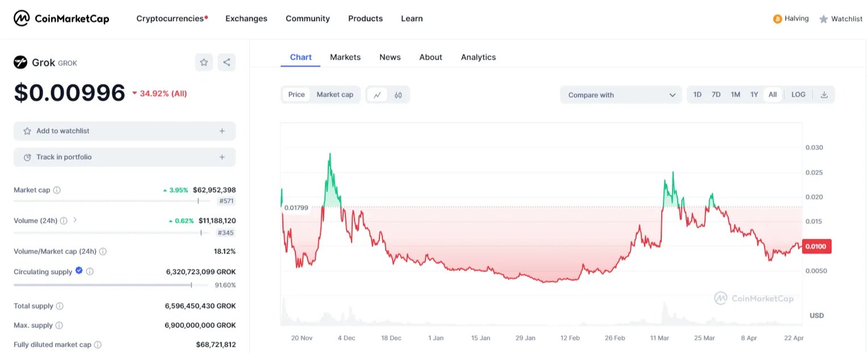The width and height of the screenshot is (868, 353).
Task: Click the CoinMarketCap logo
Action: click(x=61, y=19)
